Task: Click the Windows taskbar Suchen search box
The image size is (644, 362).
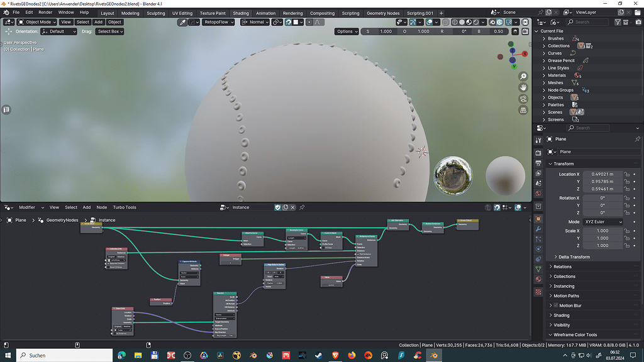Action: pyautogui.click(x=65, y=356)
